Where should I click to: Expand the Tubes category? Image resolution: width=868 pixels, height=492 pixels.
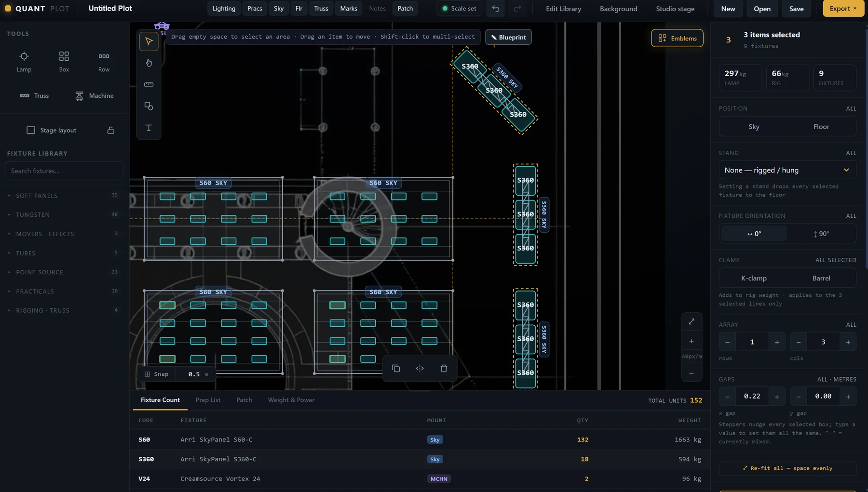pos(64,253)
